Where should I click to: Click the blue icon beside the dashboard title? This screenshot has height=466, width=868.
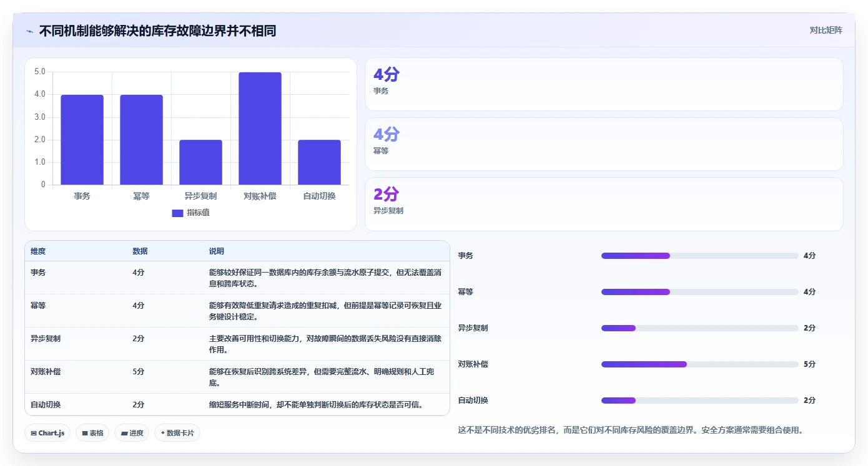tap(29, 31)
